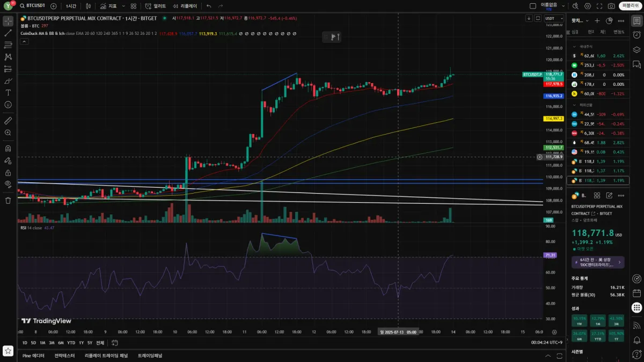The width and height of the screenshot is (644, 362).
Task: Open indicator templates grid icon
Action: (134, 6)
